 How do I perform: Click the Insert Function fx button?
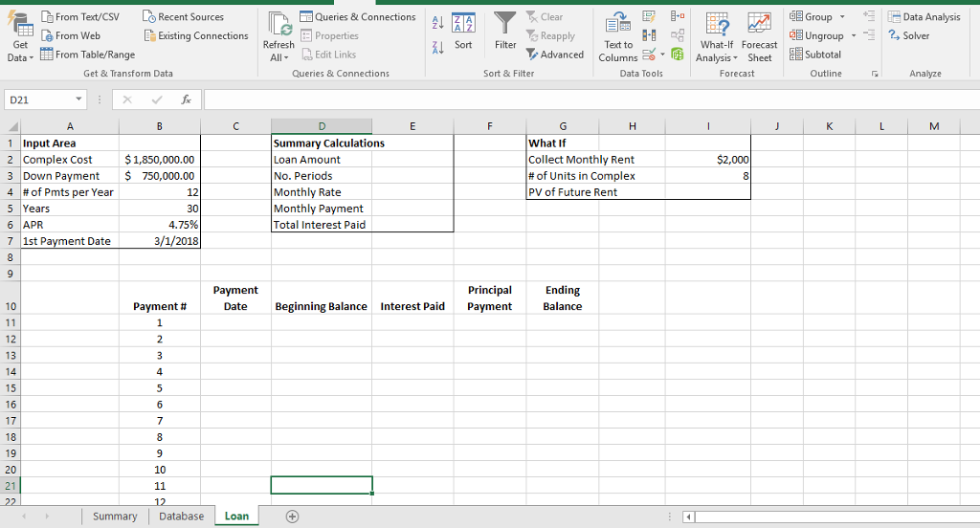click(186, 99)
